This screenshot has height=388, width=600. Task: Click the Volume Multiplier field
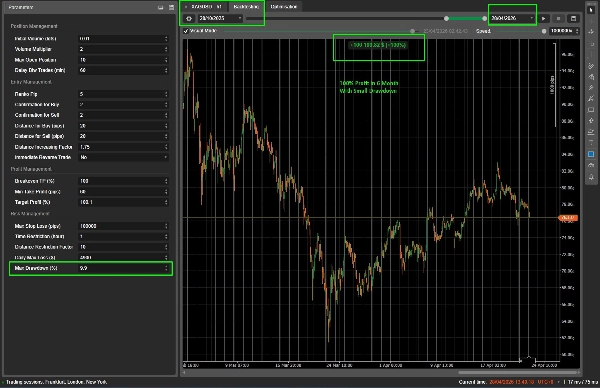(x=123, y=49)
